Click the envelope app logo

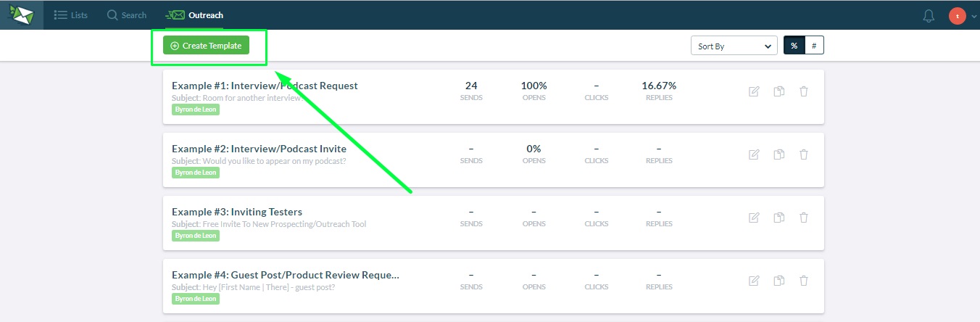click(22, 15)
